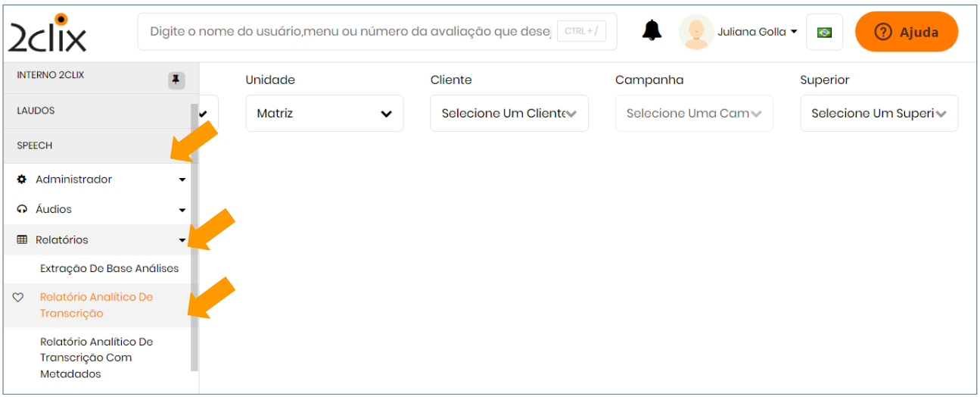Click the Administrador gear icon
This screenshot has width=980, height=397.
[22, 180]
